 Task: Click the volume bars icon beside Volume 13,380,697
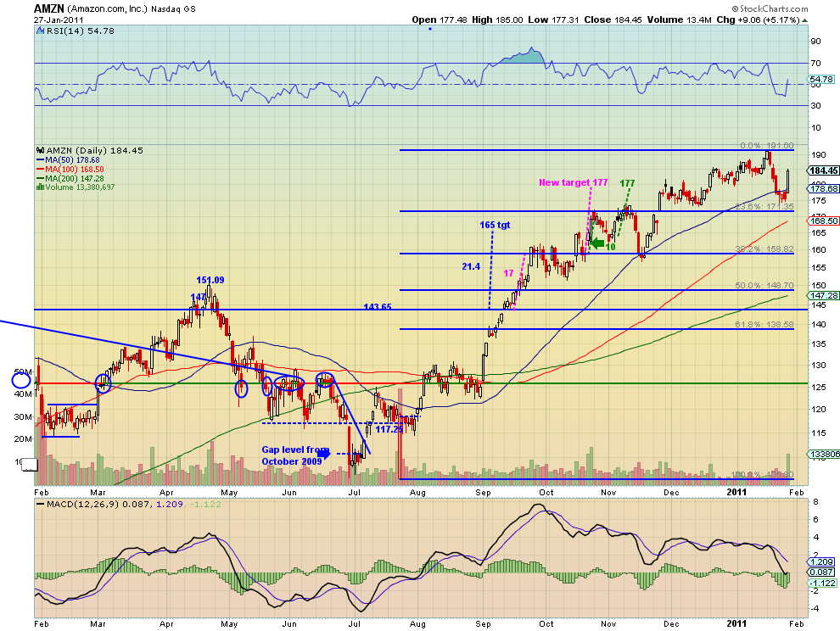pos(40,187)
